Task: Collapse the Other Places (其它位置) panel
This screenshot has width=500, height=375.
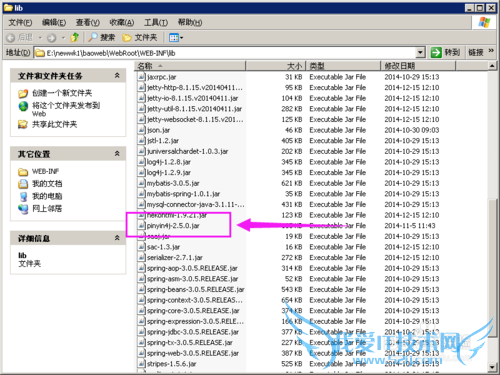Action: coord(117,154)
